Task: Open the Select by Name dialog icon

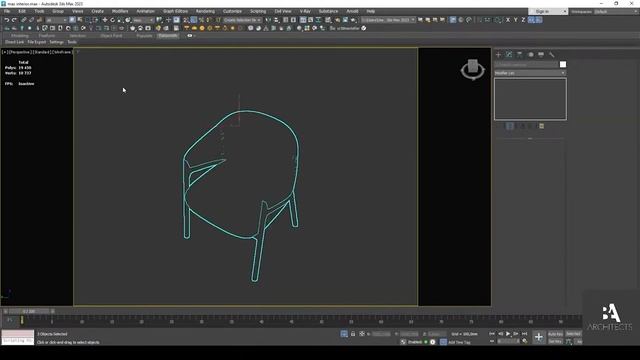Action: [x=80, y=20]
